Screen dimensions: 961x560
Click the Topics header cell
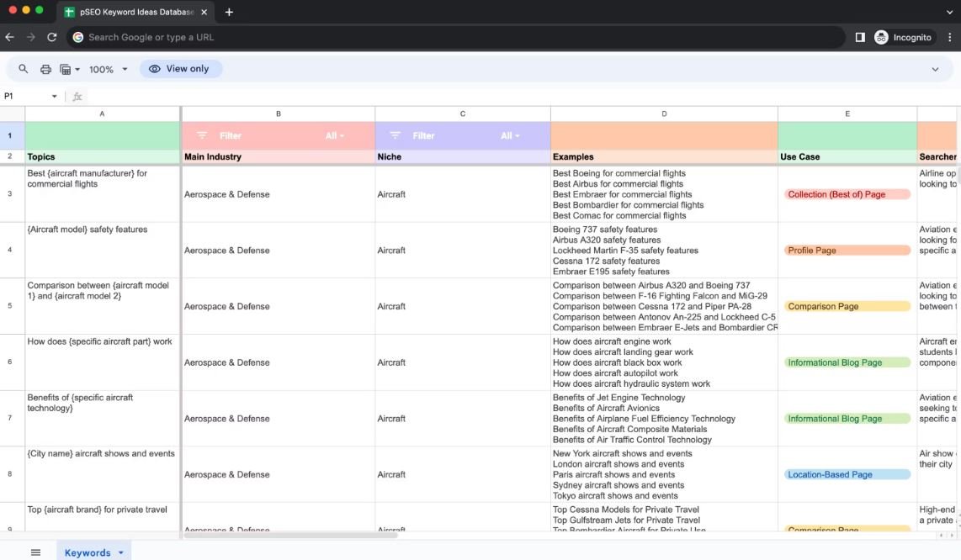[x=103, y=157]
